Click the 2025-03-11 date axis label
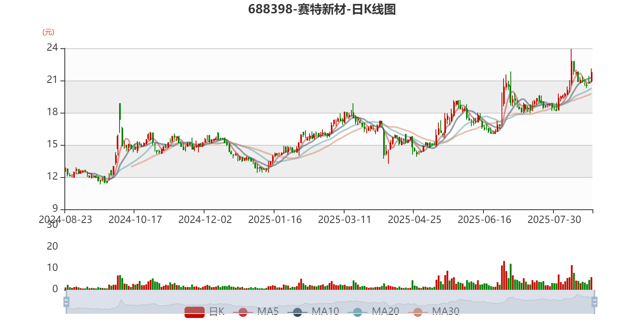The image size is (644, 322). (x=345, y=220)
